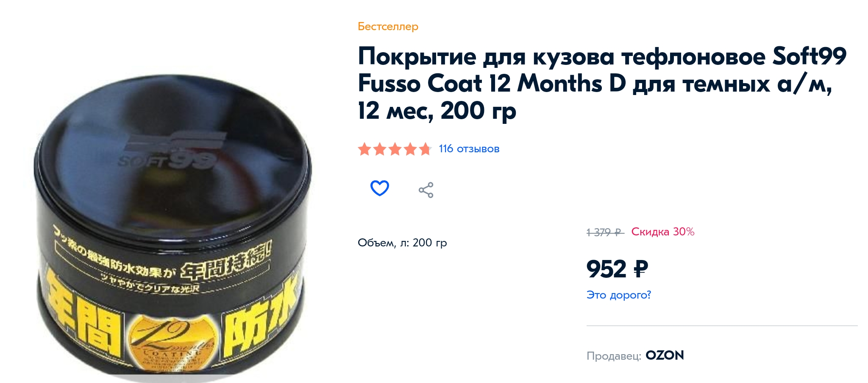Add product to favorites with heart icon
This screenshot has width=868, height=383.
tap(379, 188)
